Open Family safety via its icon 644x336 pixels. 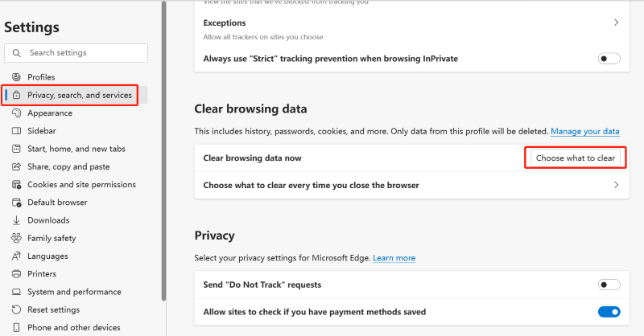click(x=16, y=238)
